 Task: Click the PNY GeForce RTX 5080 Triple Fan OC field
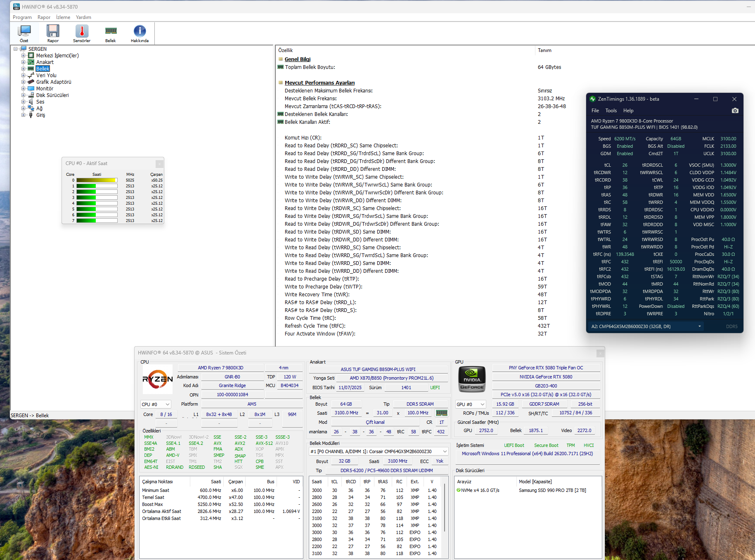(546, 368)
